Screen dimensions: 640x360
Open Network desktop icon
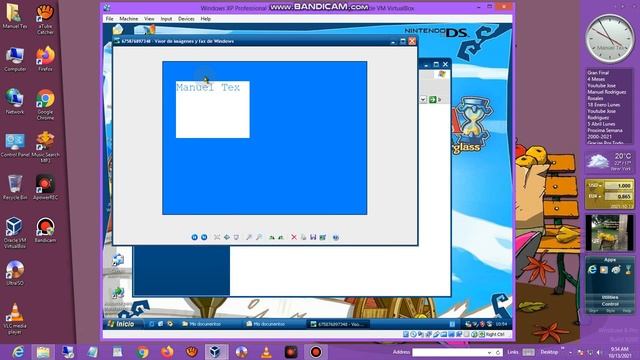tap(15, 101)
